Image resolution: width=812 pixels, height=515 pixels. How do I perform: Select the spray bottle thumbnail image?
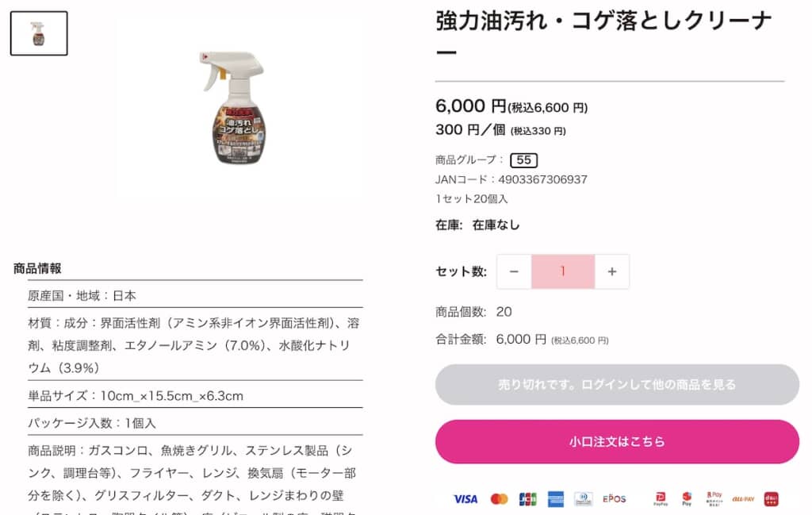click(39, 33)
